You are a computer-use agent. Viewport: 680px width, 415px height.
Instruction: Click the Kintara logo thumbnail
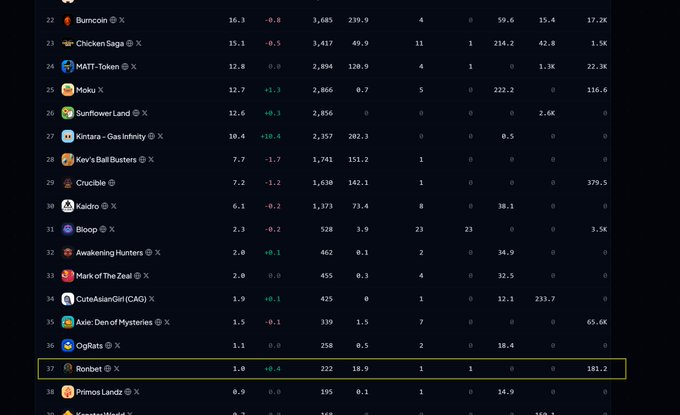68,136
